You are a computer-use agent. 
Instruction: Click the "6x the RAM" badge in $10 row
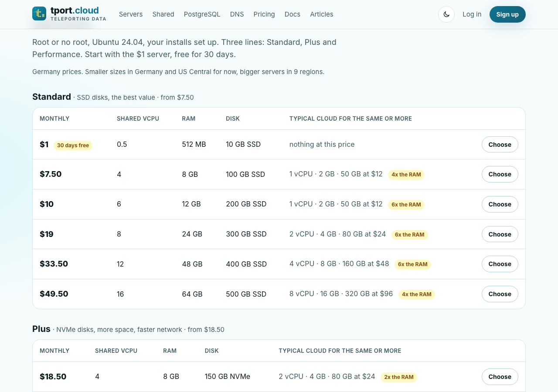[406, 205]
